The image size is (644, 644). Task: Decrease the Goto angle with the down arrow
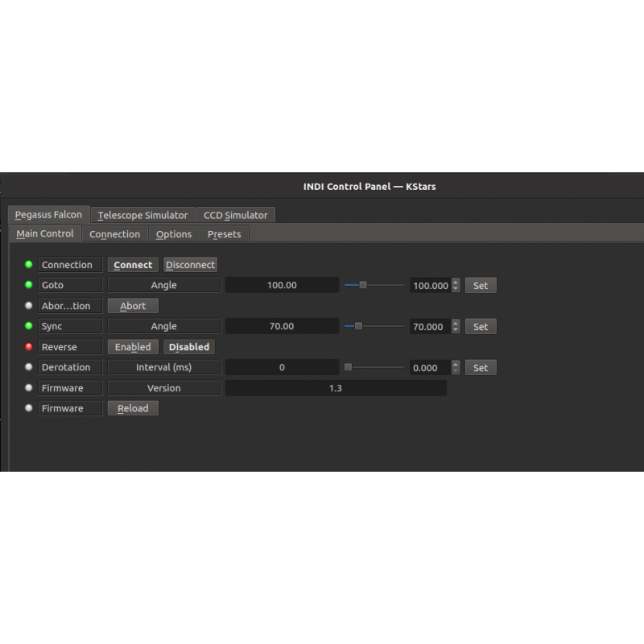456,289
